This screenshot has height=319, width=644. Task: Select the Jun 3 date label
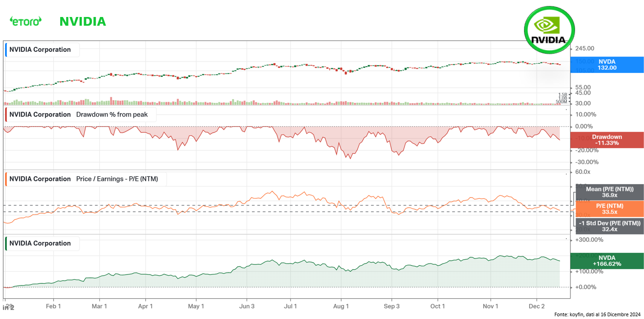coord(247,306)
